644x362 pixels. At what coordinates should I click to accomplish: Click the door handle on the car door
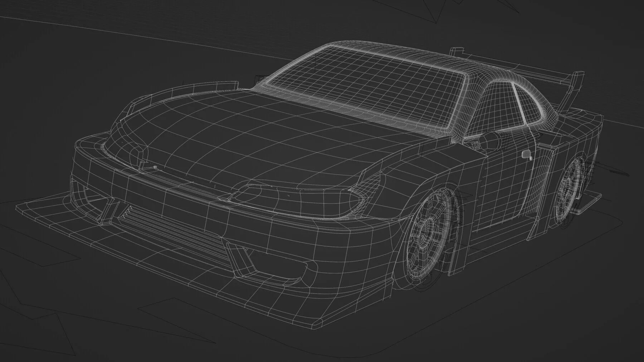(526, 154)
